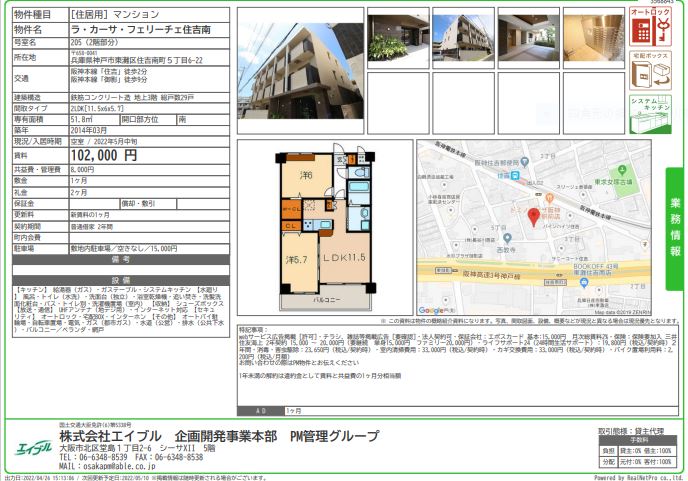Click the 開口部方位 value 南
This screenshot has height=481, width=688.
coord(182,119)
